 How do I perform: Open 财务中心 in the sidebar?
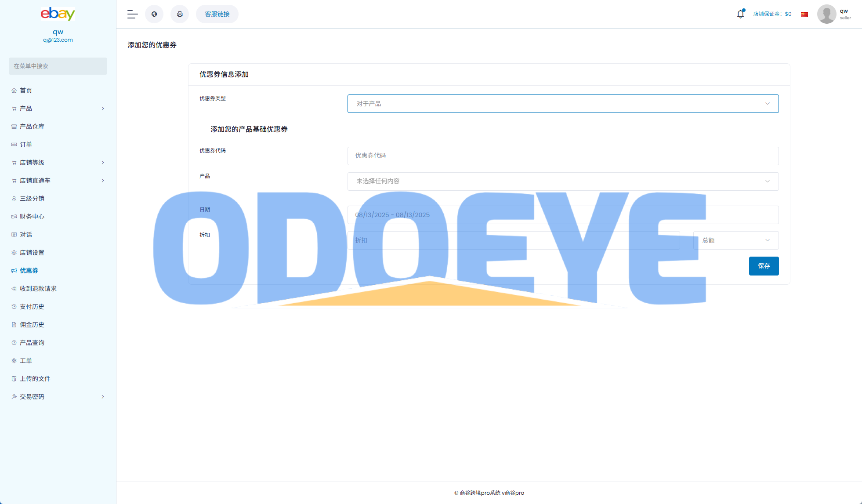32,217
